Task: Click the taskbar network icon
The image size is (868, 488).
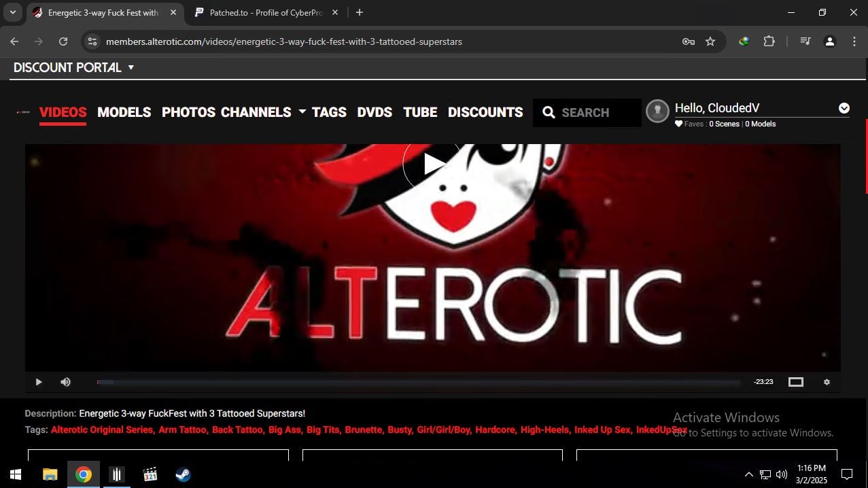Action: click(x=765, y=474)
